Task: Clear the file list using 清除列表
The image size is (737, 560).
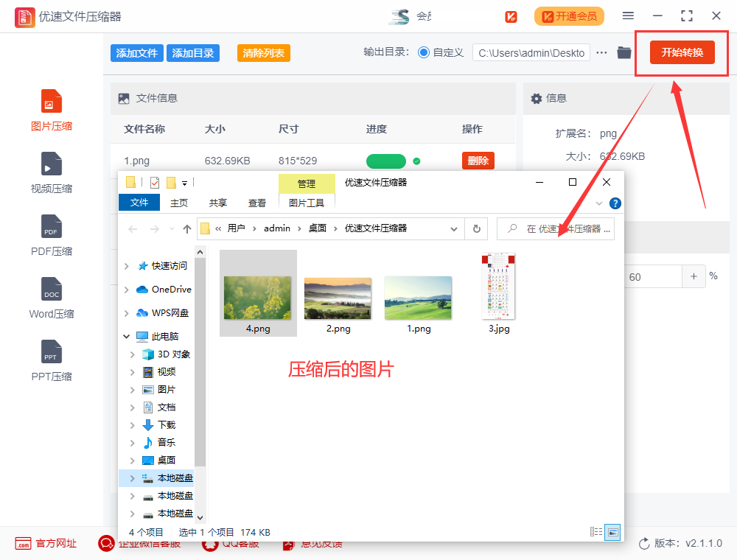Action: tap(263, 54)
